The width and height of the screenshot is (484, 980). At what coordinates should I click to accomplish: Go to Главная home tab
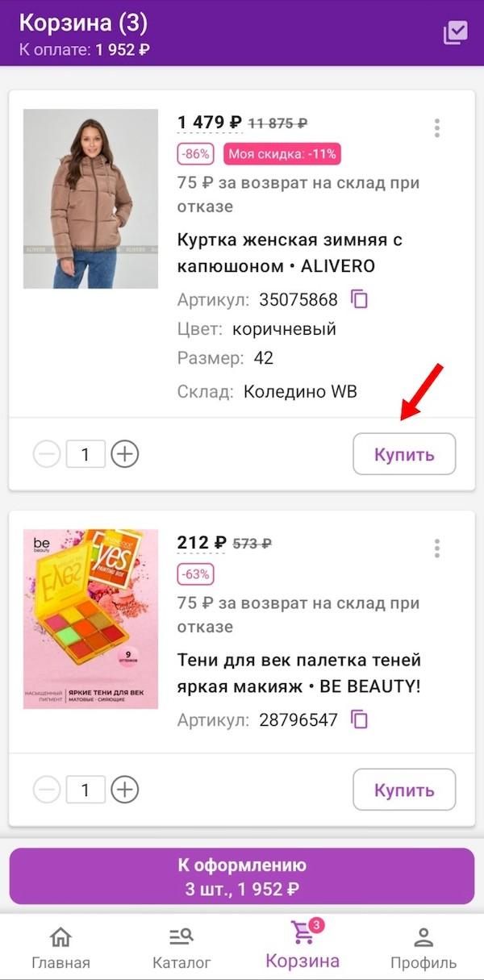click(60, 947)
